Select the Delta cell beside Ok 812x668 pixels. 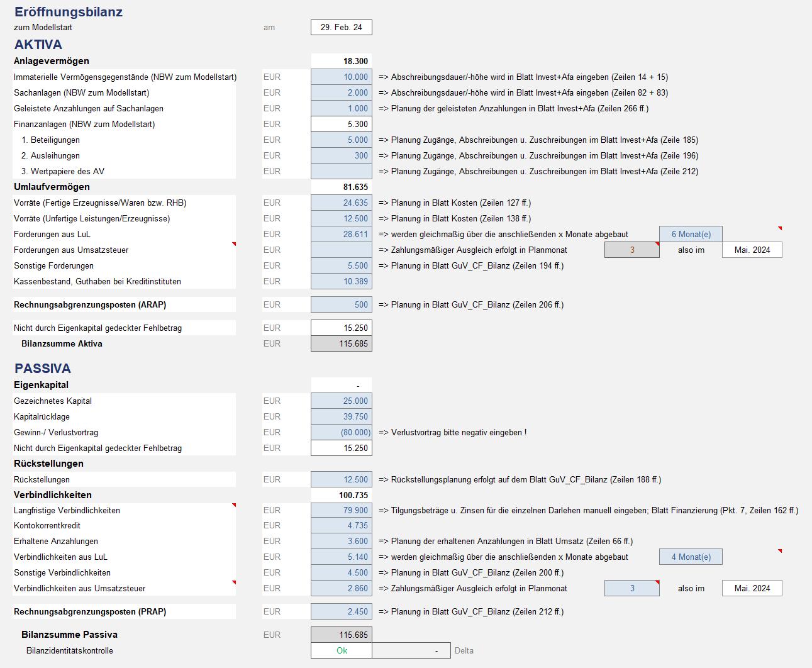(411, 650)
